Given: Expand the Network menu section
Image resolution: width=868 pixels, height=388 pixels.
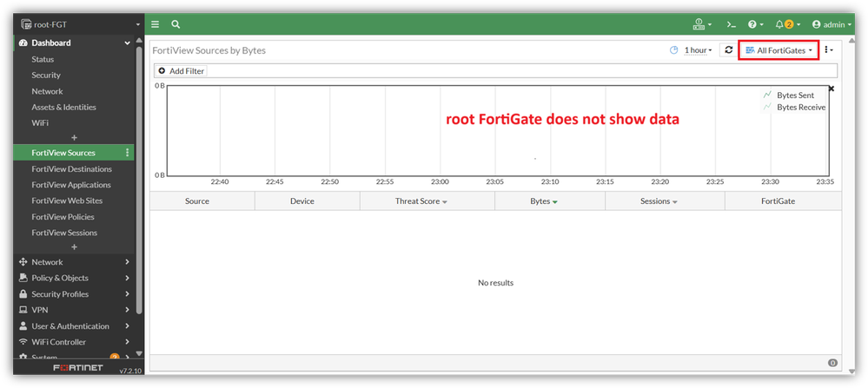Looking at the screenshot, I should (74, 262).
